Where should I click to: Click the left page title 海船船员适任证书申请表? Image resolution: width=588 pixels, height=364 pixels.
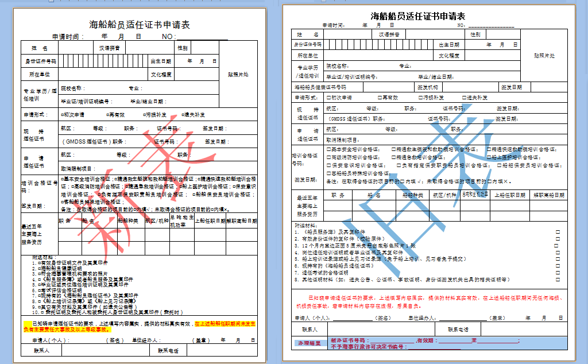tap(140, 25)
